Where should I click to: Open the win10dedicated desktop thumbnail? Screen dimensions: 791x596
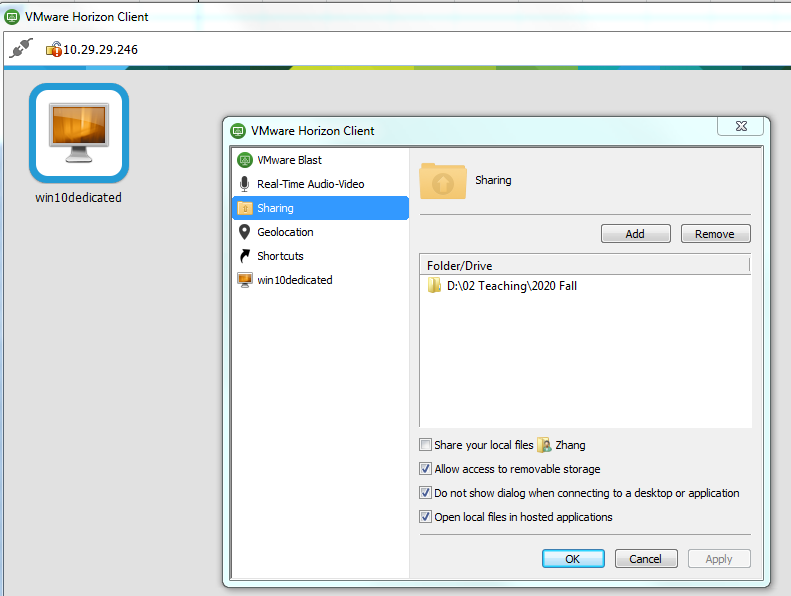click(79, 133)
